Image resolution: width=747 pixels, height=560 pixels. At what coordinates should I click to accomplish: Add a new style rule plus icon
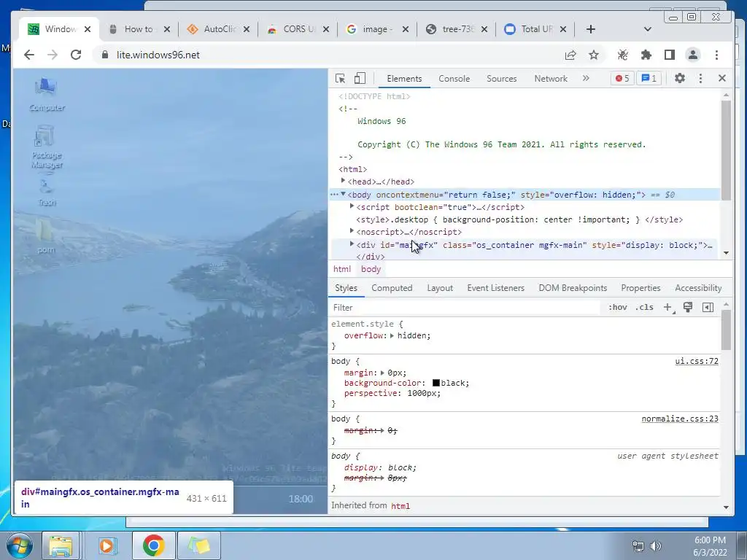click(668, 308)
